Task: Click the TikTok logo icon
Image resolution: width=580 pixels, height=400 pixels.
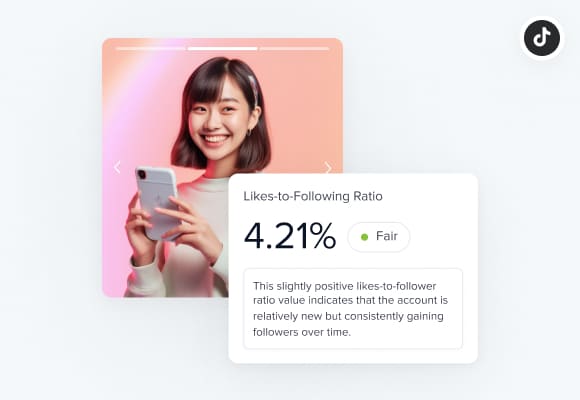Action: click(542, 38)
